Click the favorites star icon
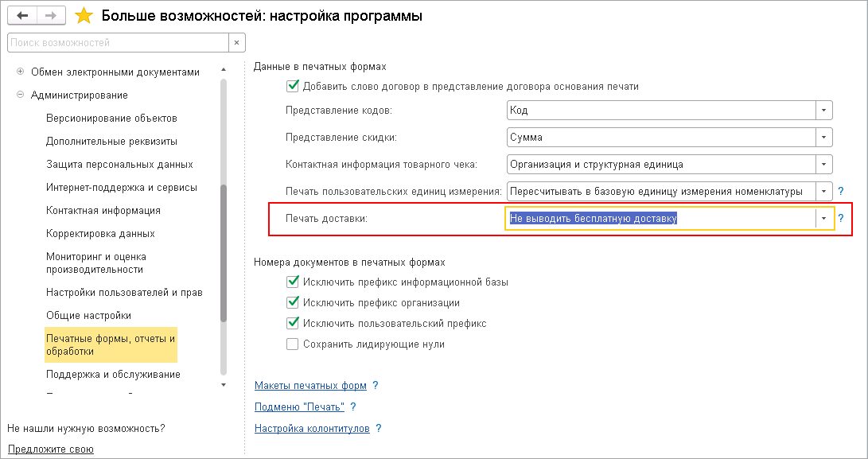 point(84,16)
